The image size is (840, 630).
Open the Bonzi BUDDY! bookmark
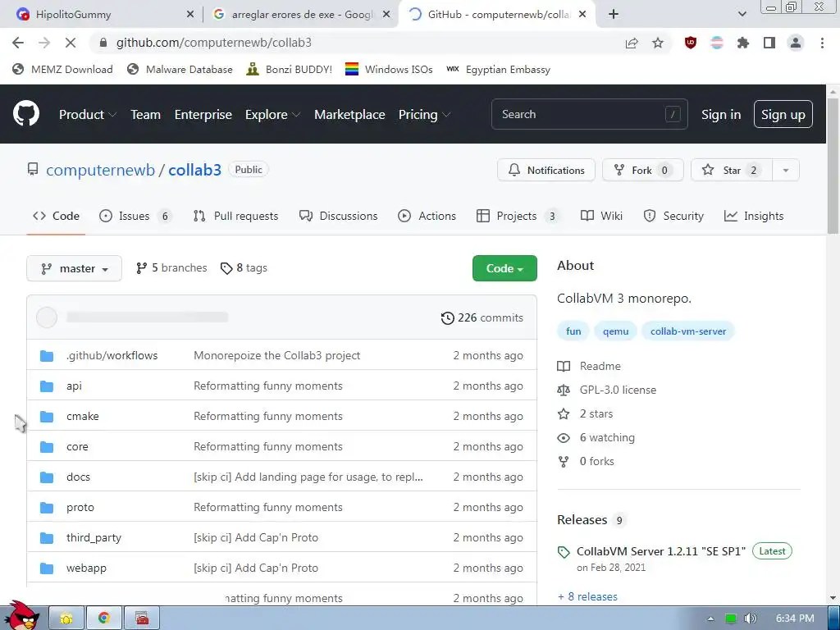pos(290,70)
